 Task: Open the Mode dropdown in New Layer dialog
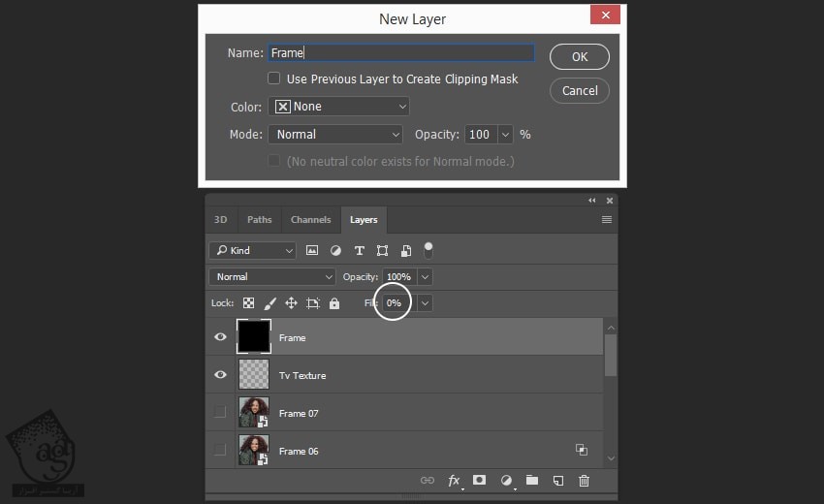point(335,135)
